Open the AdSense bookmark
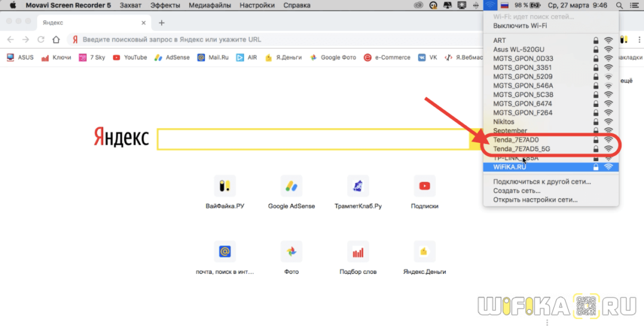644x326 pixels. click(172, 57)
